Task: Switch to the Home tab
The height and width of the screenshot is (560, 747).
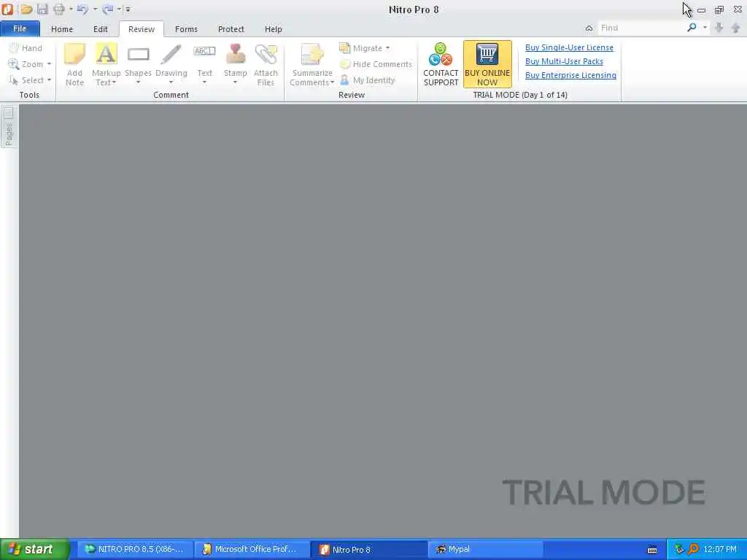Action: 62,29
